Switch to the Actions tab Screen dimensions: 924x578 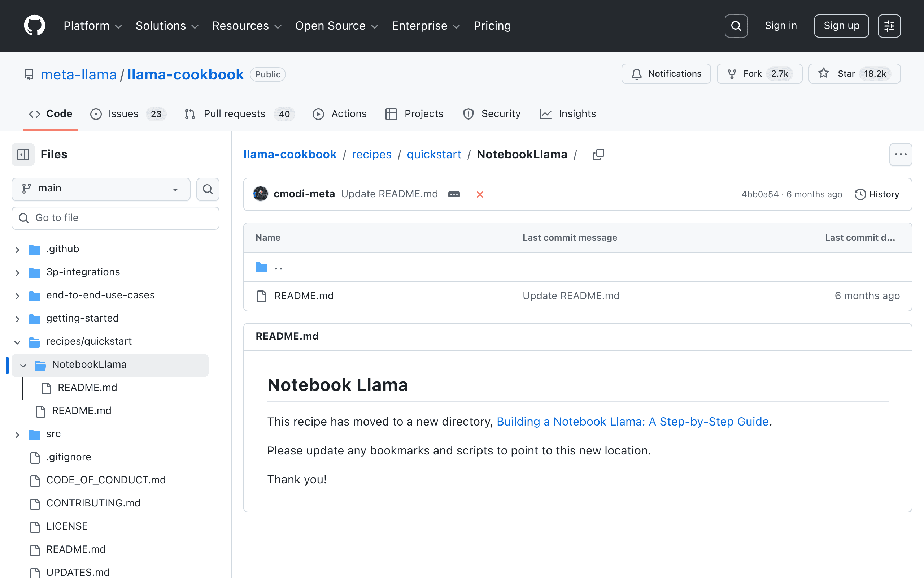click(339, 114)
